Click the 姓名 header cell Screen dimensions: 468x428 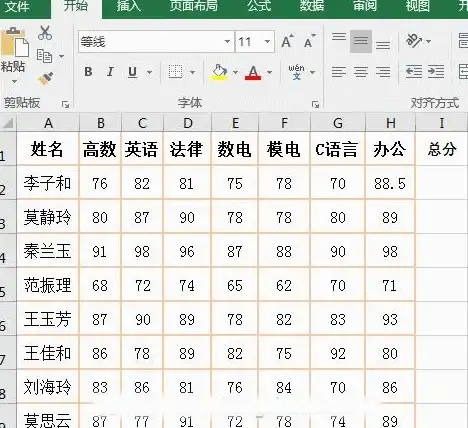pyautogui.click(x=48, y=149)
